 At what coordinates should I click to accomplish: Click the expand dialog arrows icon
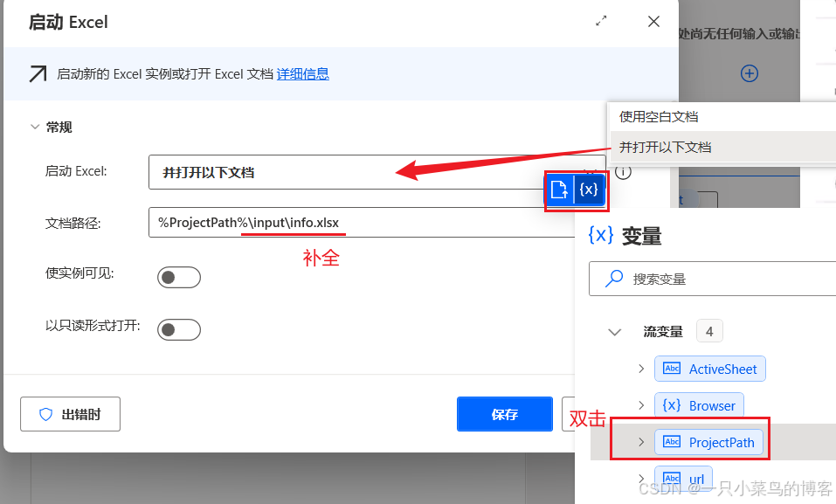pyautogui.click(x=601, y=21)
